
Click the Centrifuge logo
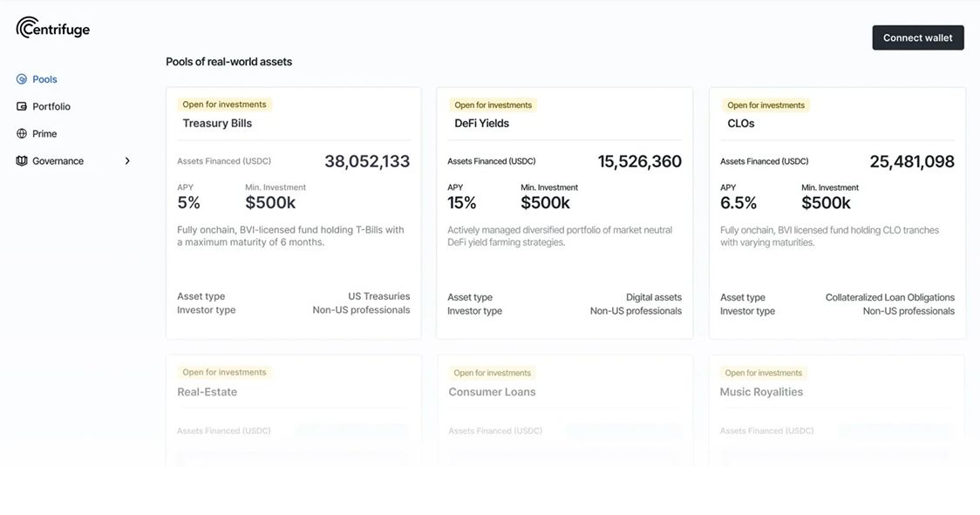click(51, 27)
